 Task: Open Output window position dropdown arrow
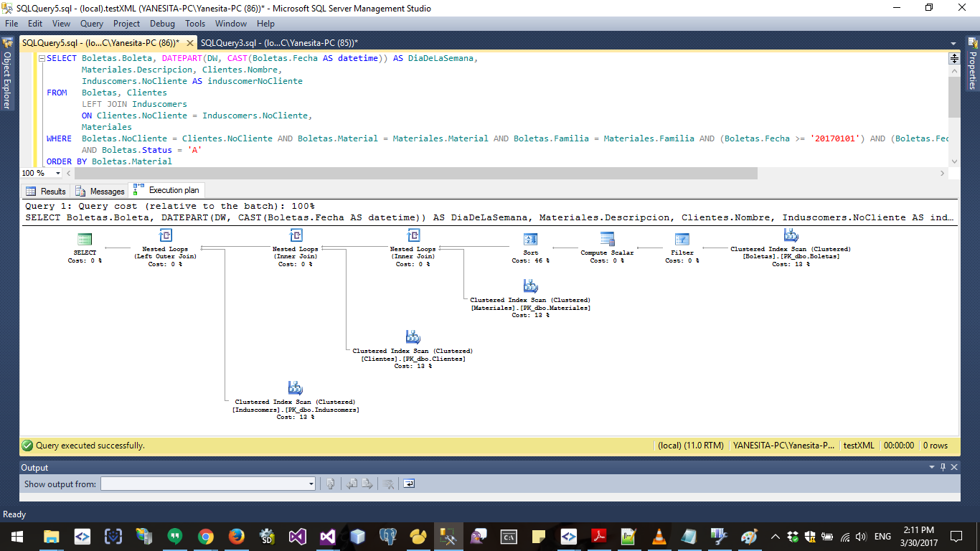coord(932,467)
